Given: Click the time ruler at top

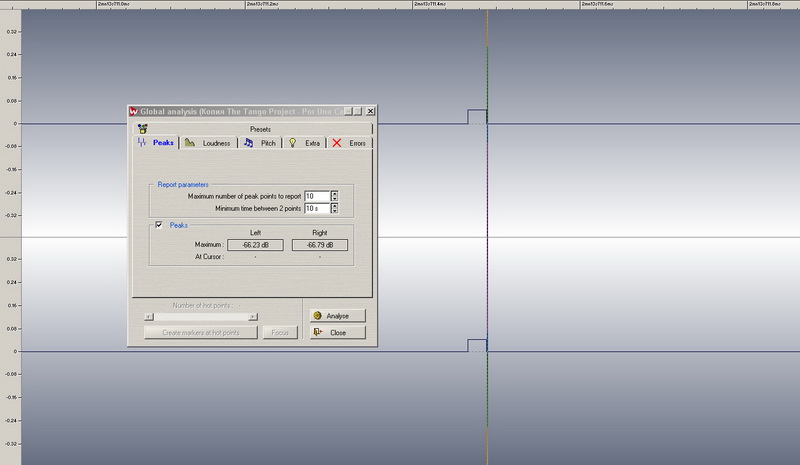Looking at the screenshot, I should coord(400,4).
